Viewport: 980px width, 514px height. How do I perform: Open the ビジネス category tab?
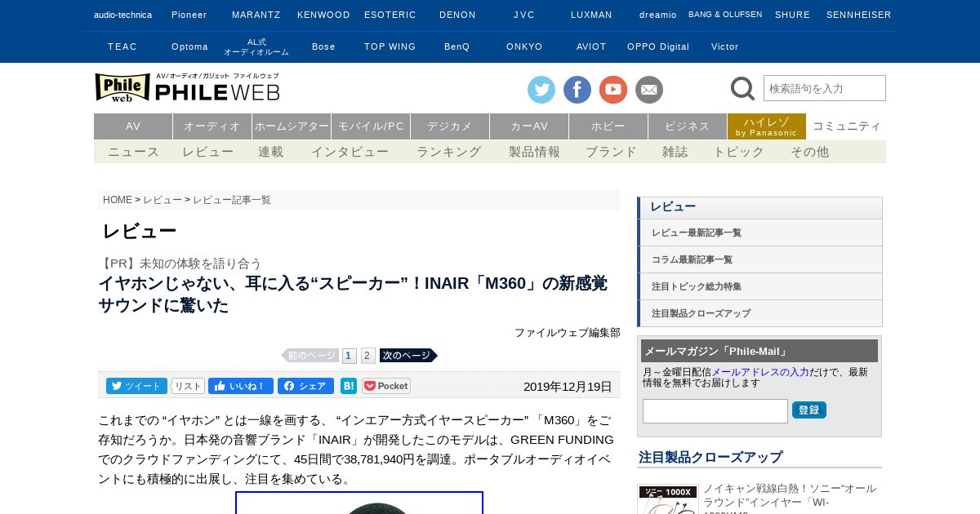(x=688, y=126)
